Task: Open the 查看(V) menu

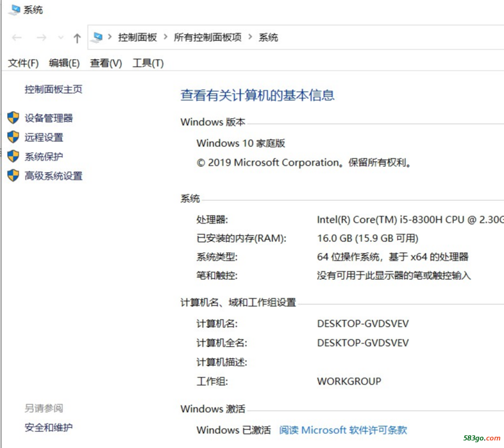Action: tap(106, 63)
